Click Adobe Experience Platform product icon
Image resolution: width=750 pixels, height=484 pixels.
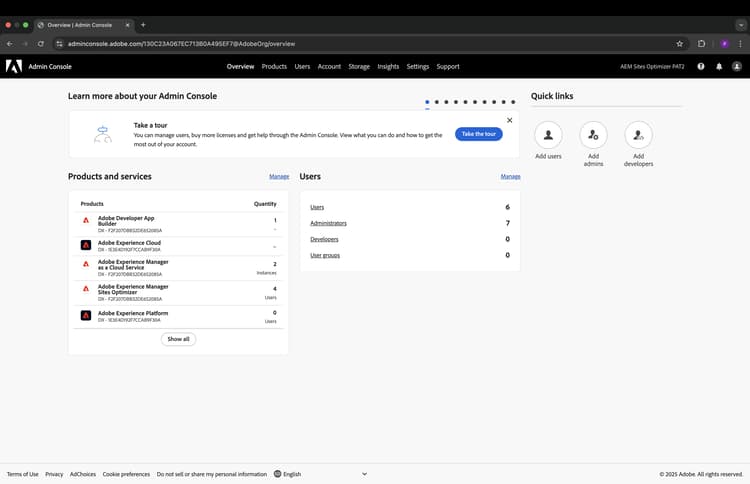coord(86,315)
